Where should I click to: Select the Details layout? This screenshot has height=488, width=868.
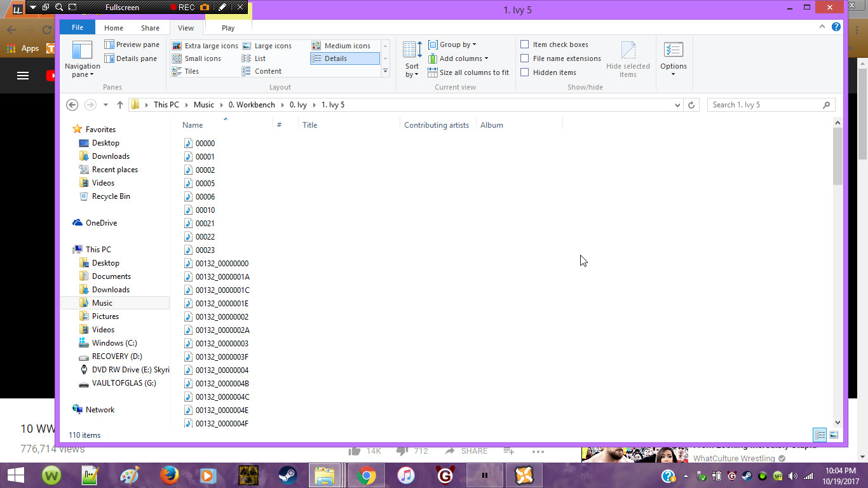tap(344, 58)
